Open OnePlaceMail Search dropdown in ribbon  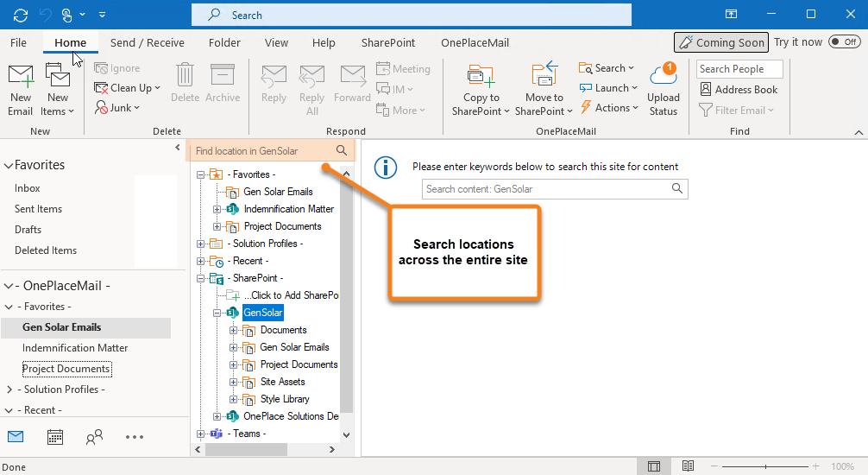coord(607,68)
